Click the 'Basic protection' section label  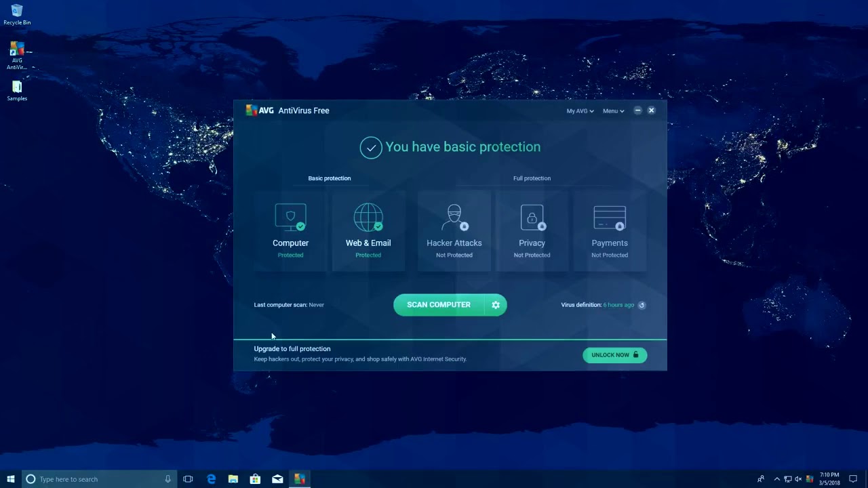click(330, 178)
